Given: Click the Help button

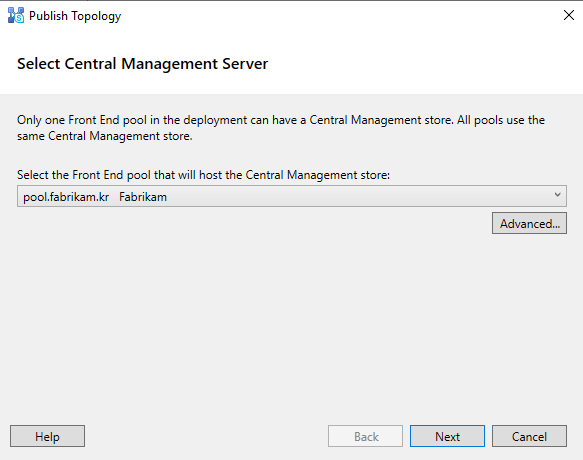Looking at the screenshot, I should click(47, 436).
